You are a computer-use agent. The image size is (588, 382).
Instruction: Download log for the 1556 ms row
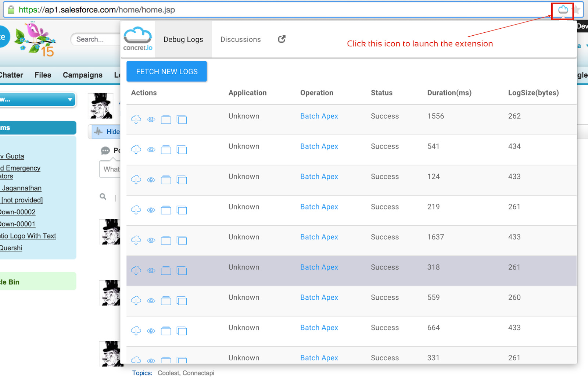pos(136,119)
